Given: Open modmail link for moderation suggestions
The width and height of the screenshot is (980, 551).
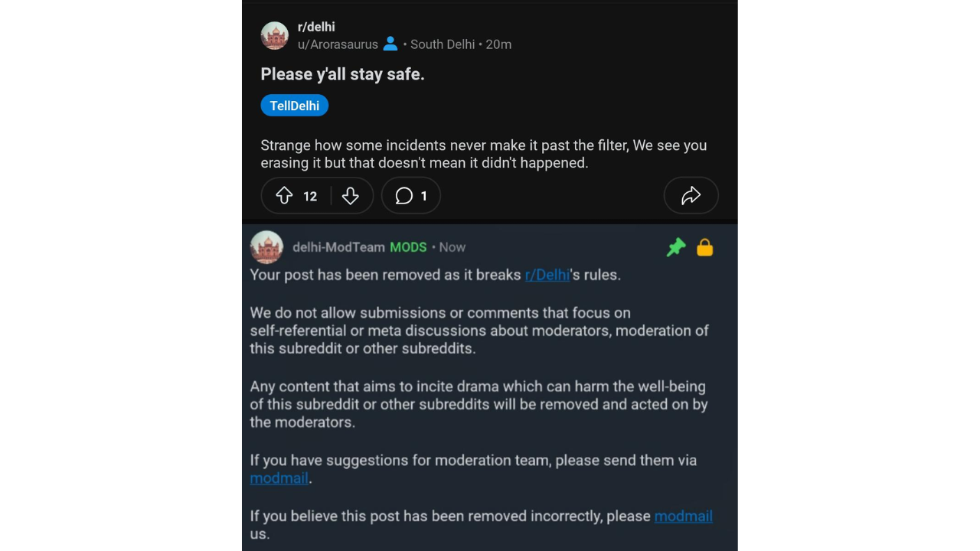Looking at the screenshot, I should [x=279, y=478].
